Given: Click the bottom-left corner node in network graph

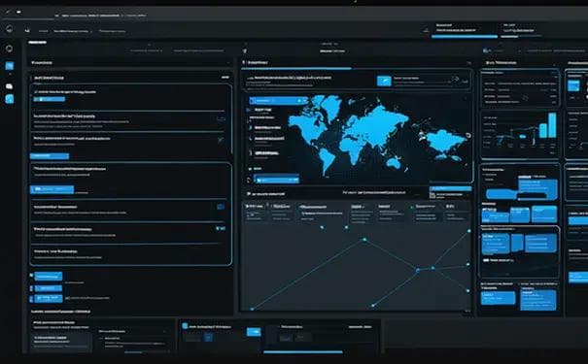Looking at the screenshot, I should [x=253, y=309].
